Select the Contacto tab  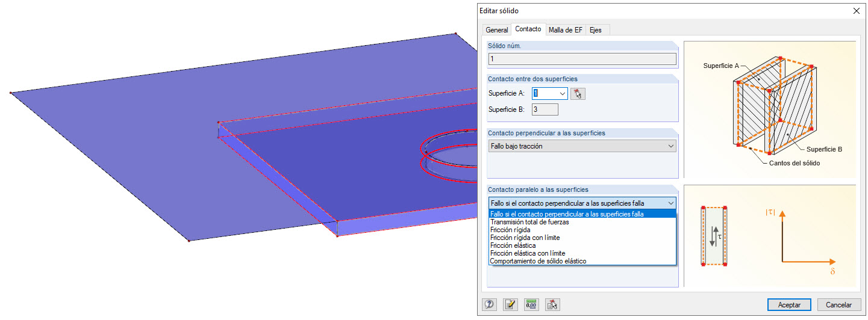tap(528, 29)
